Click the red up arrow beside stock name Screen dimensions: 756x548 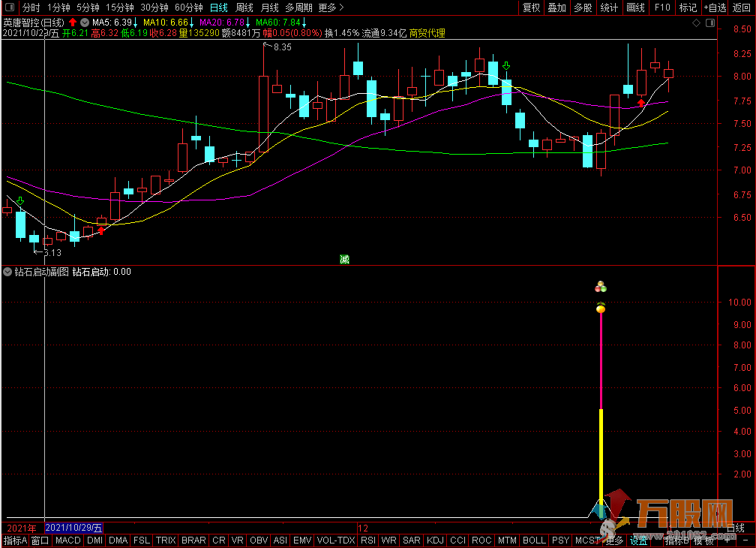click(x=72, y=23)
